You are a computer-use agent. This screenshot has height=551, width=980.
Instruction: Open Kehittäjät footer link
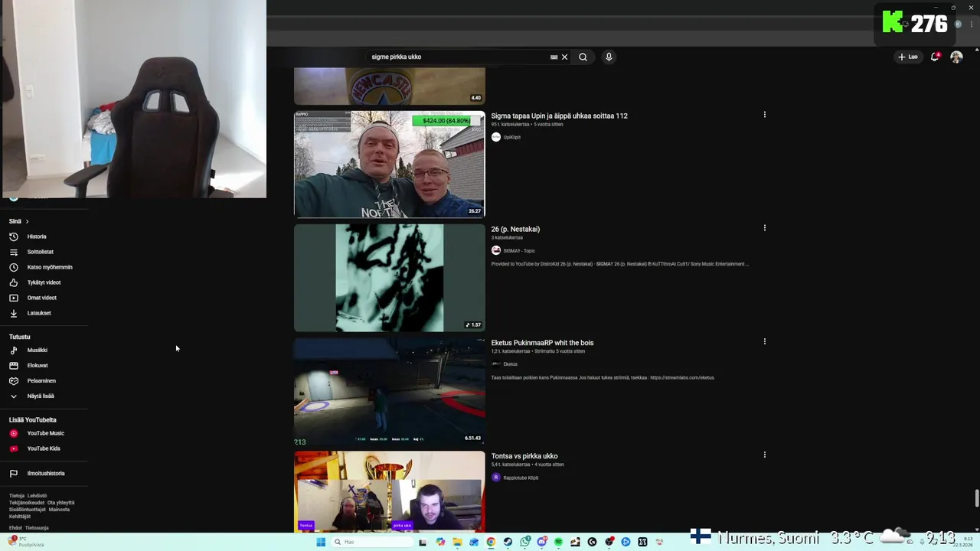point(20,517)
